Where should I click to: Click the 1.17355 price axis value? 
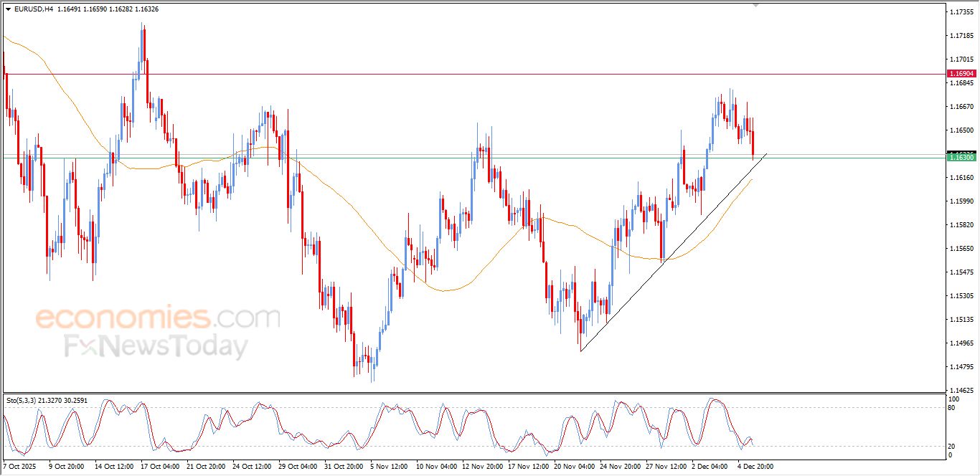pyautogui.click(x=961, y=12)
